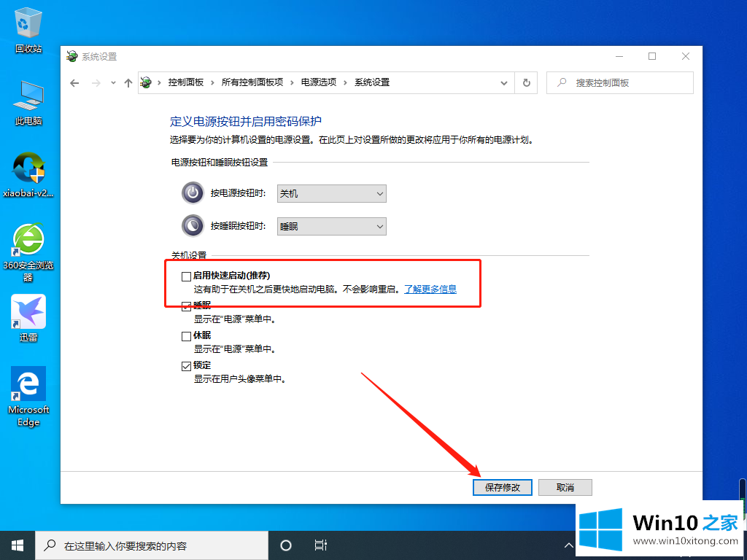Click the Back arrow in system settings window
This screenshot has height=560, width=747.
pos(74,83)
